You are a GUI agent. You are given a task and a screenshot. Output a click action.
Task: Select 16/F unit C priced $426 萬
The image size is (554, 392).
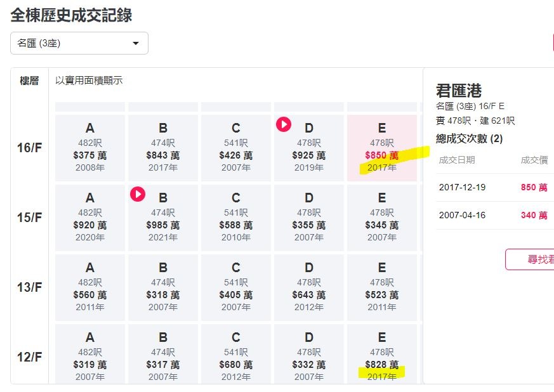(x=236, y=148)
